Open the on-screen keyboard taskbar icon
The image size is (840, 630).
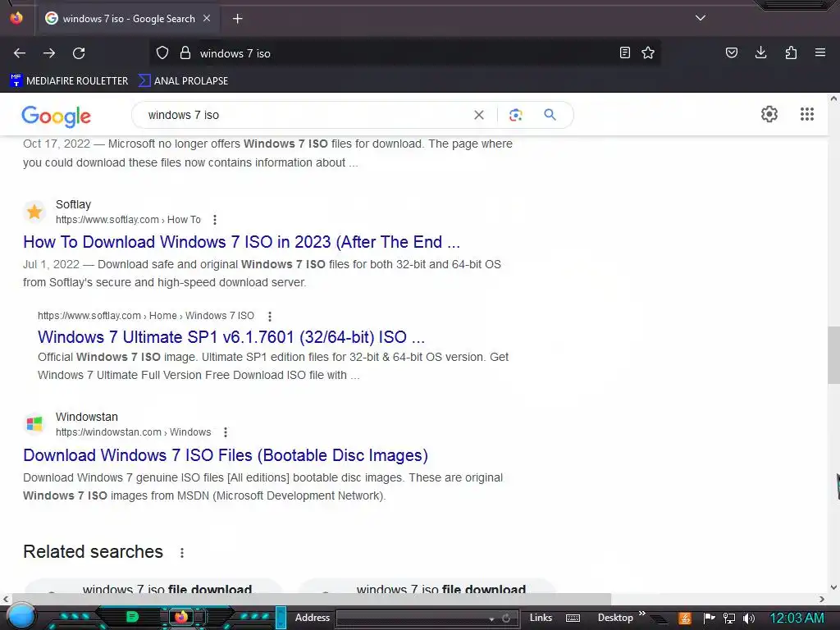click(573, 619)
